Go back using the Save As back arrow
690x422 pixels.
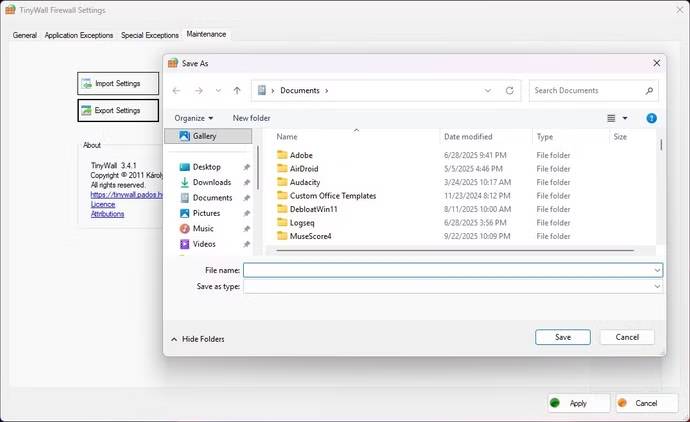pos(176,91)
